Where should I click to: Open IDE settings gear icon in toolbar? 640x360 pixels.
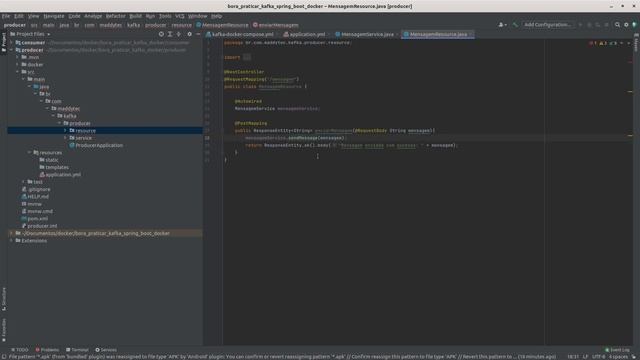pos(626,25)
